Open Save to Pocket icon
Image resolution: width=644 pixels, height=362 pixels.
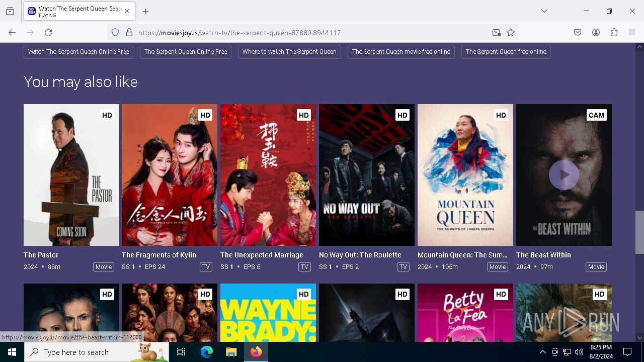[x=578, y=33]
